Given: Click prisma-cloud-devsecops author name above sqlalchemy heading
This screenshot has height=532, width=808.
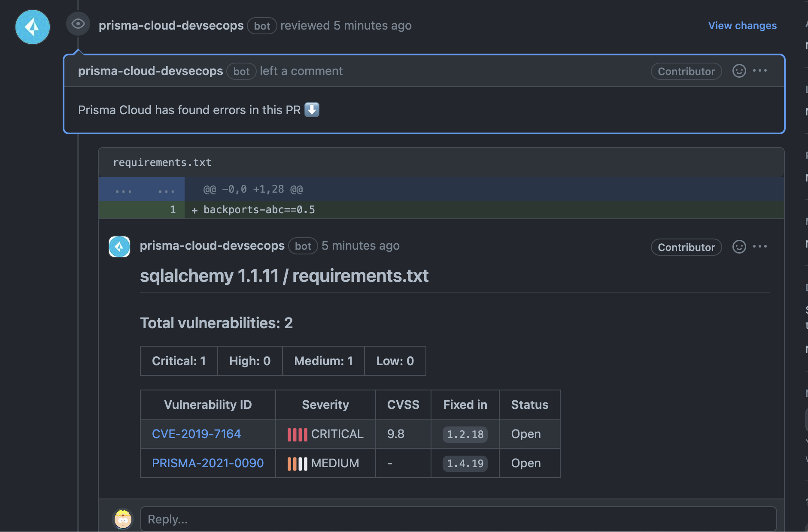Looking at the screenshot, I should tap(212, 246).
